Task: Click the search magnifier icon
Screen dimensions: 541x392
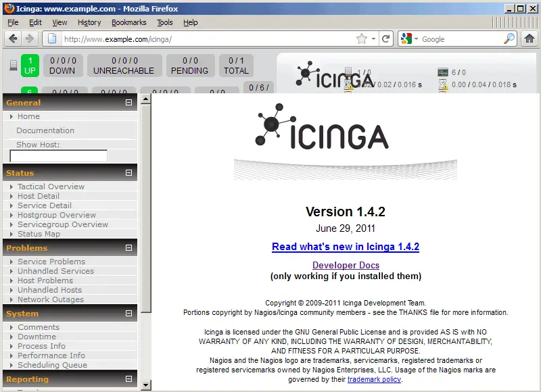Action: click(x=509, y=39)
